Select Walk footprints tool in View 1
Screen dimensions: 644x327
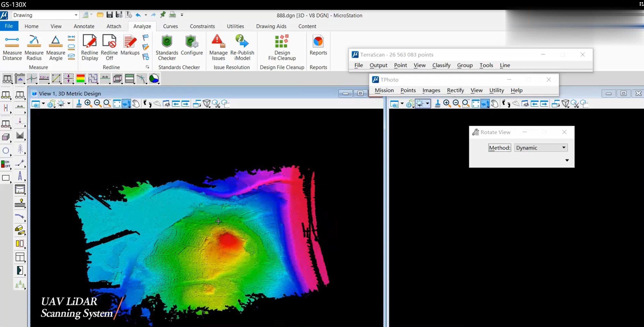pyautogui.click(x=147, y=103)
